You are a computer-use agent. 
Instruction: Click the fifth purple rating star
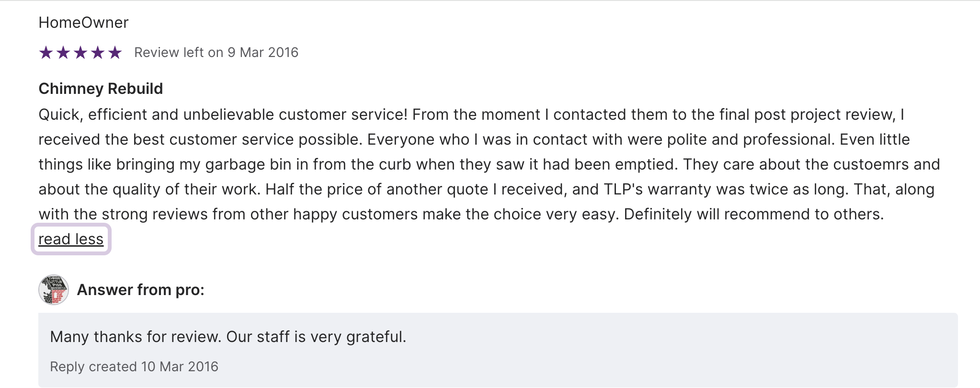[x=115, y=52]
